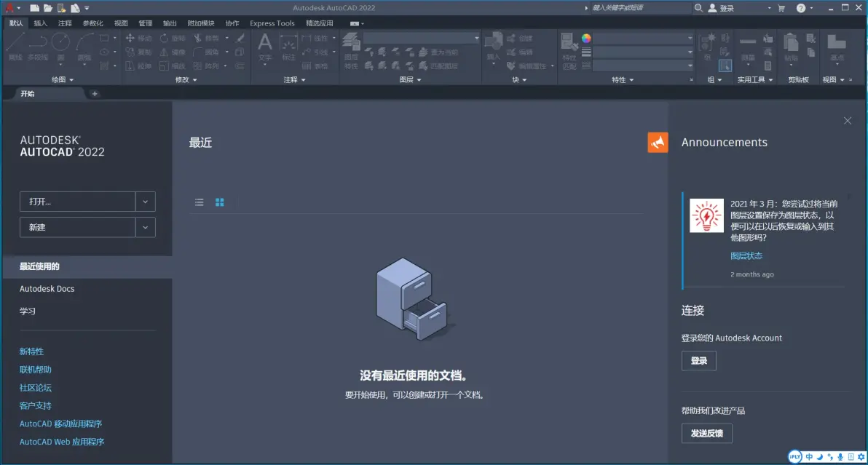
Task: Click the magnifier search icon in title bar
Action: click(698, 8)
